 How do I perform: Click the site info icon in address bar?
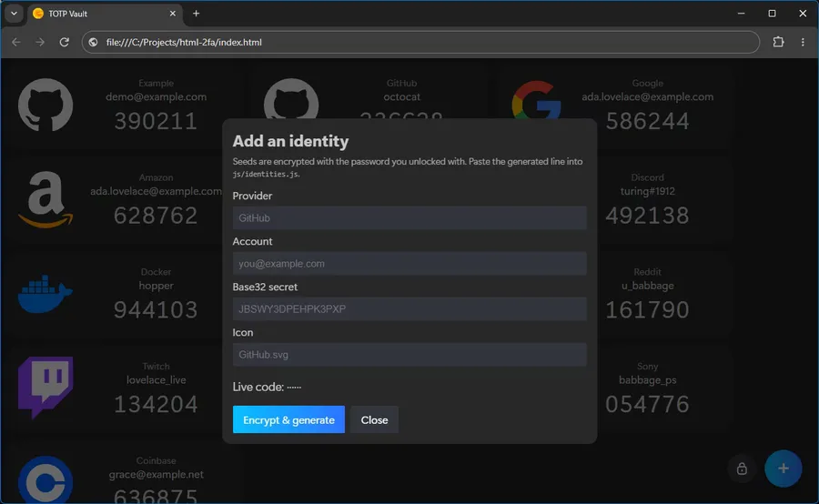point(93,43)
